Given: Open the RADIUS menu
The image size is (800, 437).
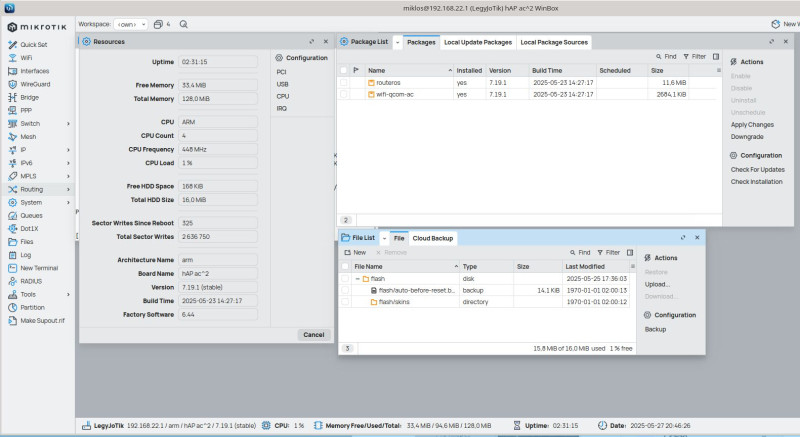Looking at the screenshot, I should [x=31, y=281].
